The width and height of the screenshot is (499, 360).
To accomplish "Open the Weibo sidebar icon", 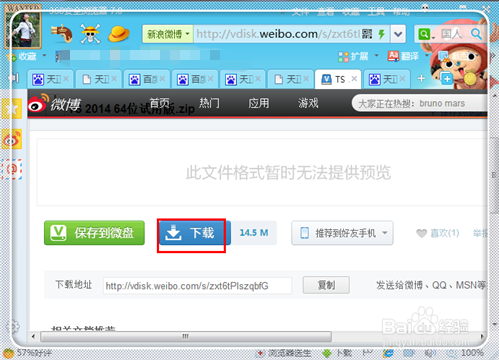I will [12, 139].
